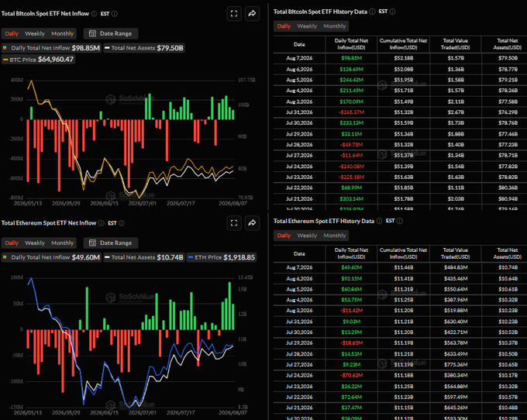Switch Bitcoin Net Inflow chart to Weekly

click(x=35, y=33)
